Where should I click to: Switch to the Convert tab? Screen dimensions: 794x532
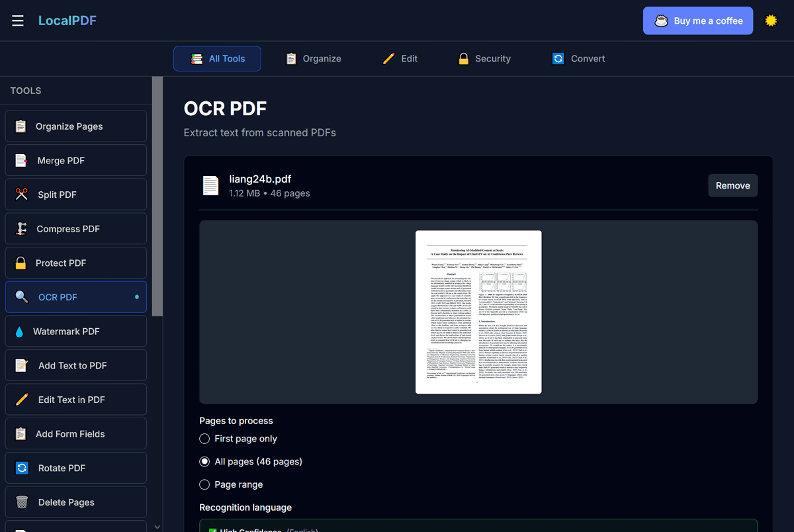pos(578,59)
